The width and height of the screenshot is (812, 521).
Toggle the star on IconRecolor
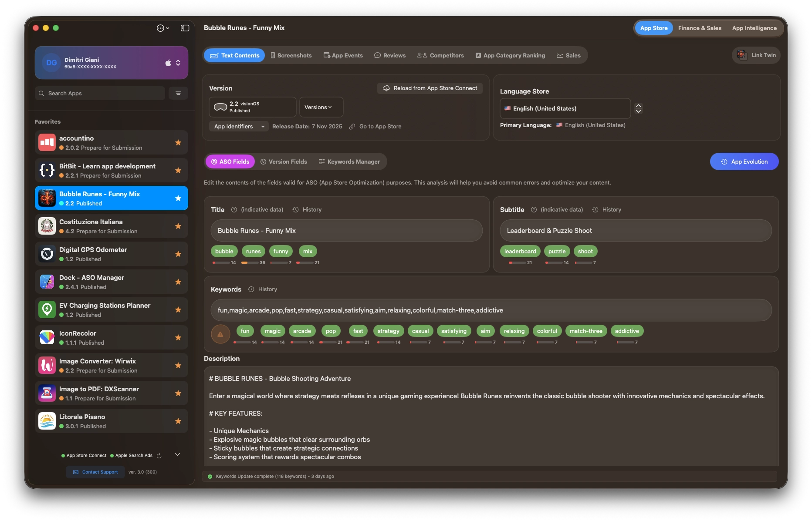pyautogui.click(x=178, y=337)
